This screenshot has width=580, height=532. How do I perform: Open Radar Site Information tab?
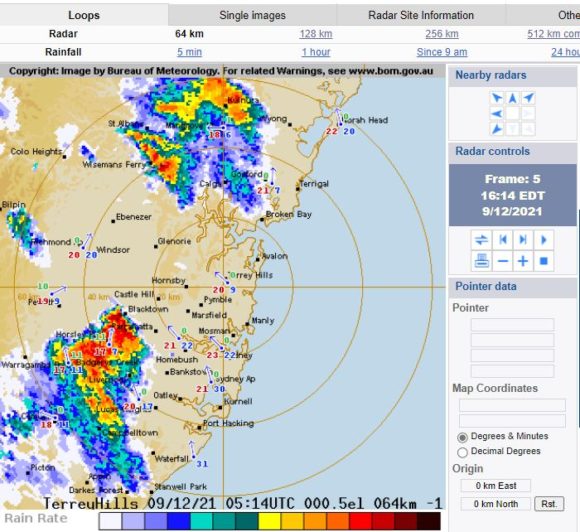coord(421,15)
